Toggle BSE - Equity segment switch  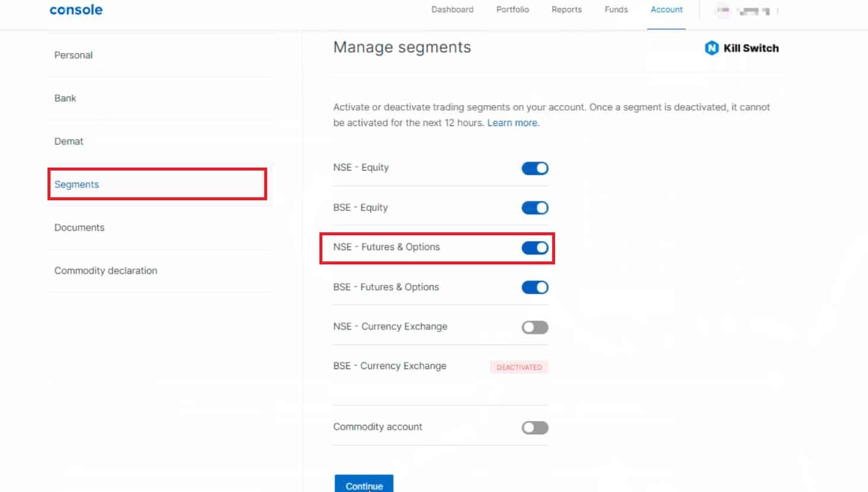(535, 208)
